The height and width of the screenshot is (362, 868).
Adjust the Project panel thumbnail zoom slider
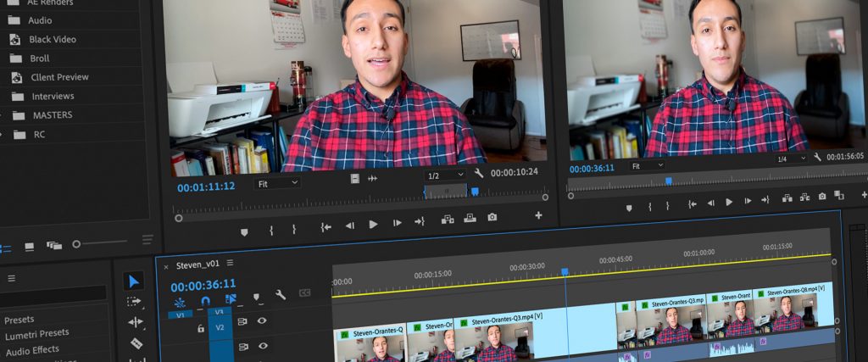(101, 243)
